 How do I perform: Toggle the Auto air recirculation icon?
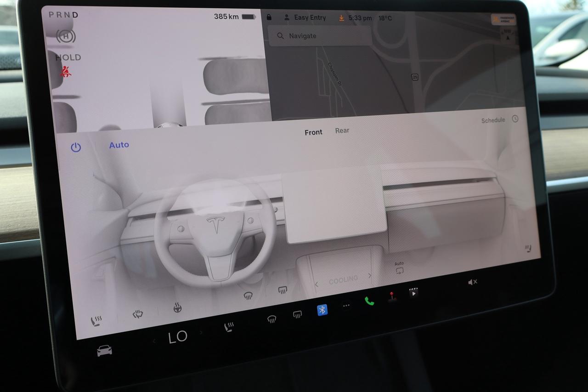399,268
